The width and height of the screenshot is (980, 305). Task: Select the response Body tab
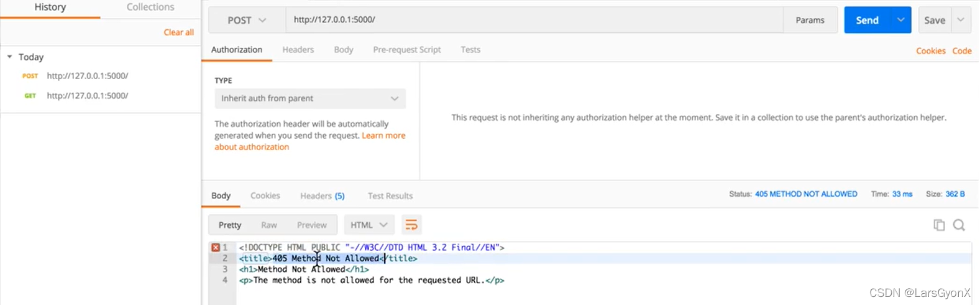pos(221,195)
